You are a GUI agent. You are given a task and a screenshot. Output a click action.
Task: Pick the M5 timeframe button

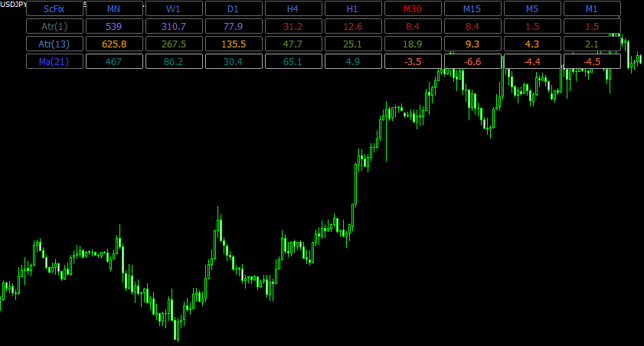(x=532, y=8)
